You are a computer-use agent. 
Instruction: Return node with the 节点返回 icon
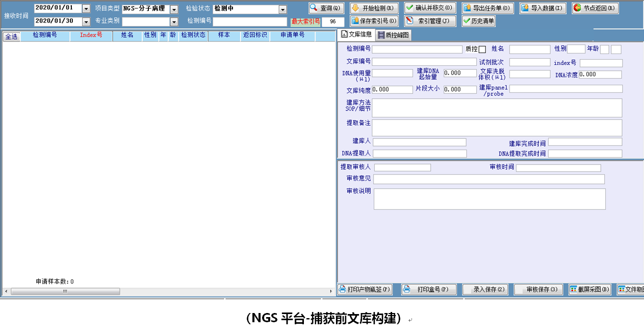point(595,8)
